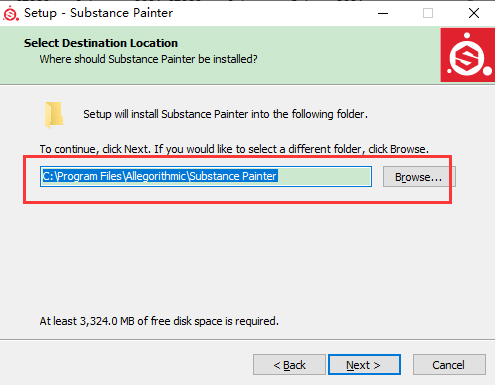Image resolution: width=495 pixels, height=385 pixels.
Task: Proceed by clicking Next
Action: (364, 365)
